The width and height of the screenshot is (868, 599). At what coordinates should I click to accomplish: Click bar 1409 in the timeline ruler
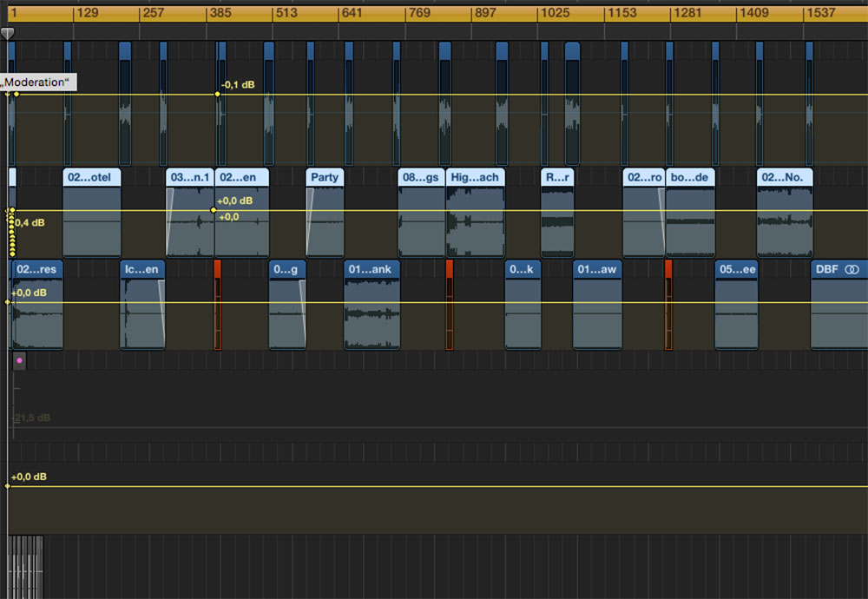[x=753, y=13]
